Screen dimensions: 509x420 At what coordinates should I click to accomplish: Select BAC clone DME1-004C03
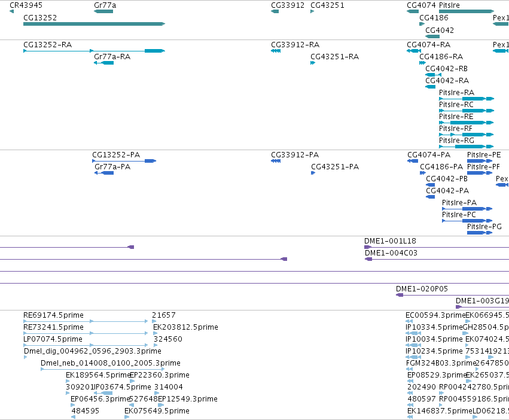pos(437,259)
